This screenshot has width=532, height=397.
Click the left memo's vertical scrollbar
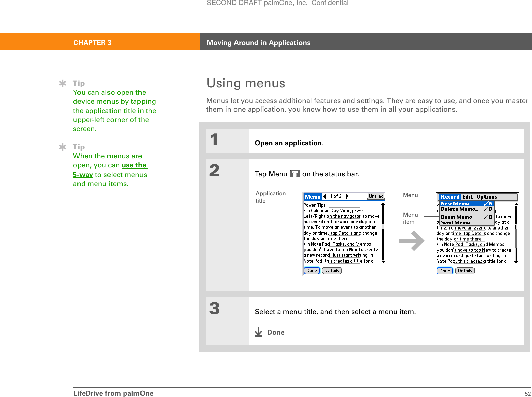click(x=383, y=233)
